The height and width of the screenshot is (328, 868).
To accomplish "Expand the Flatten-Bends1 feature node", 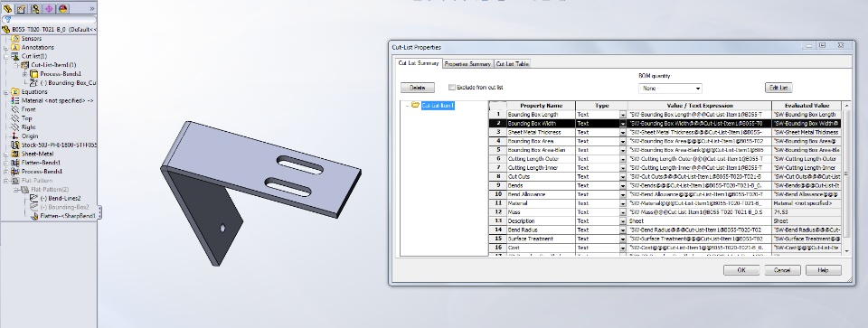I will 6,163.
